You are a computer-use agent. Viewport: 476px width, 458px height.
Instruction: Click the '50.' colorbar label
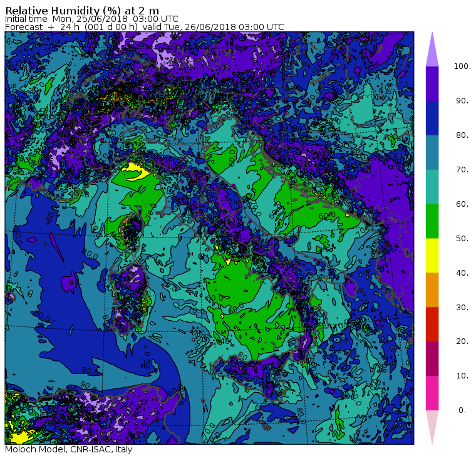point(462,239)
